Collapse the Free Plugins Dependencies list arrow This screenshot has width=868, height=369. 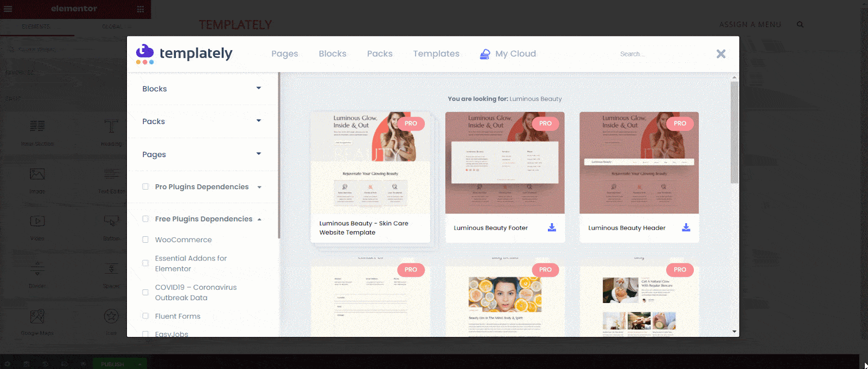[x=259, y=219]
